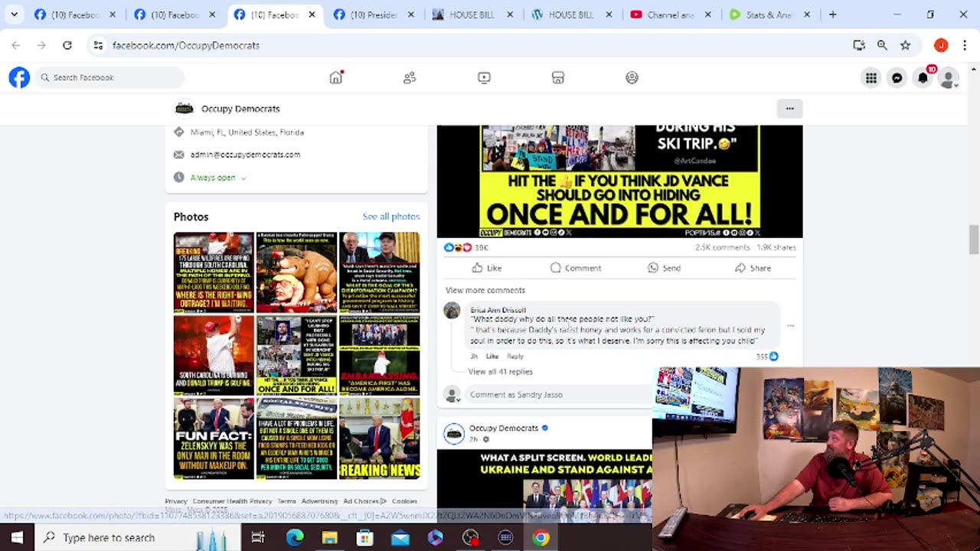The image size is (980, 551).
Task: Open a new browser tab with plus button
Action: (833, 15)
